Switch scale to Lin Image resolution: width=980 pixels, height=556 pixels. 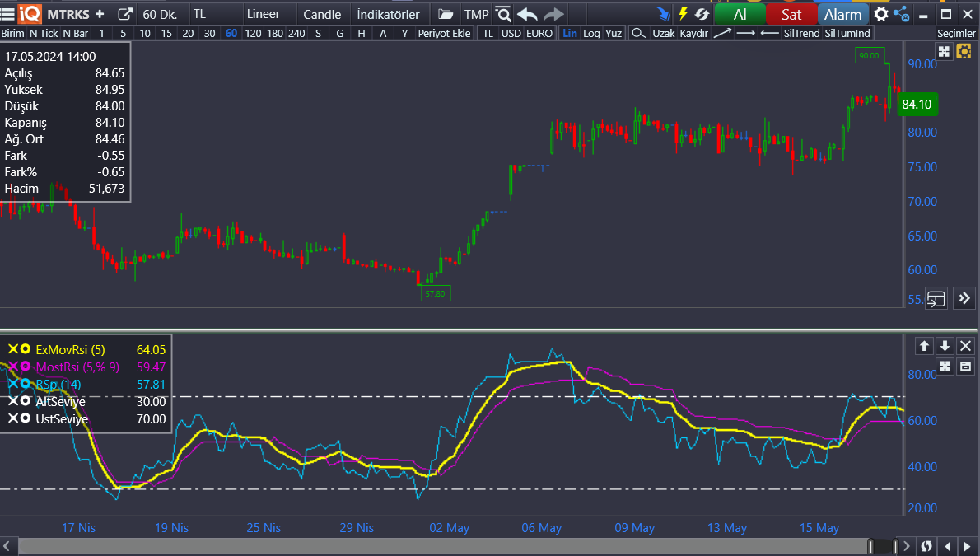(x=570, y=33)
